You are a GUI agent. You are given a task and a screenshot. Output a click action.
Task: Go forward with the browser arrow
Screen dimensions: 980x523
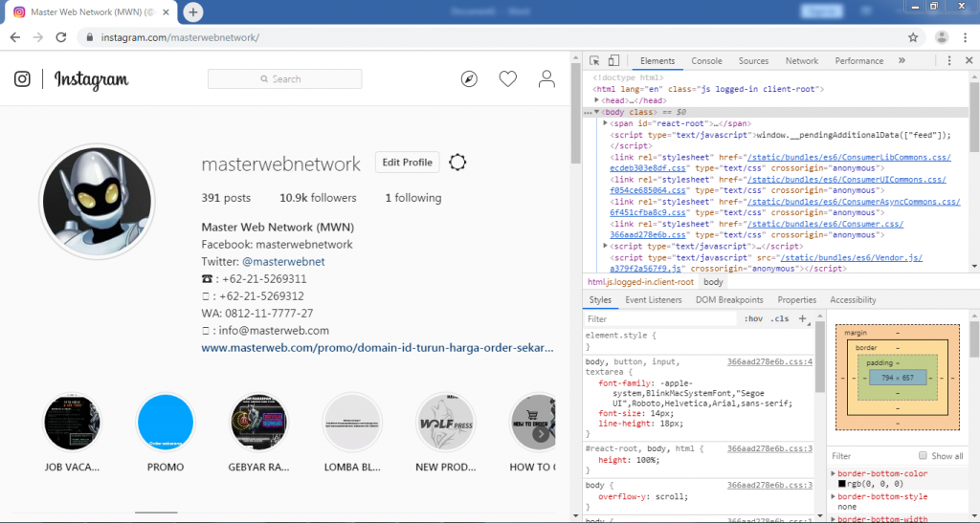tap(38, 37)
